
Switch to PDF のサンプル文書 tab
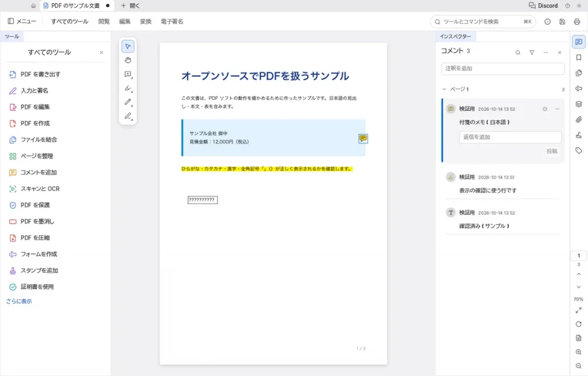click(x=76, y=6)
